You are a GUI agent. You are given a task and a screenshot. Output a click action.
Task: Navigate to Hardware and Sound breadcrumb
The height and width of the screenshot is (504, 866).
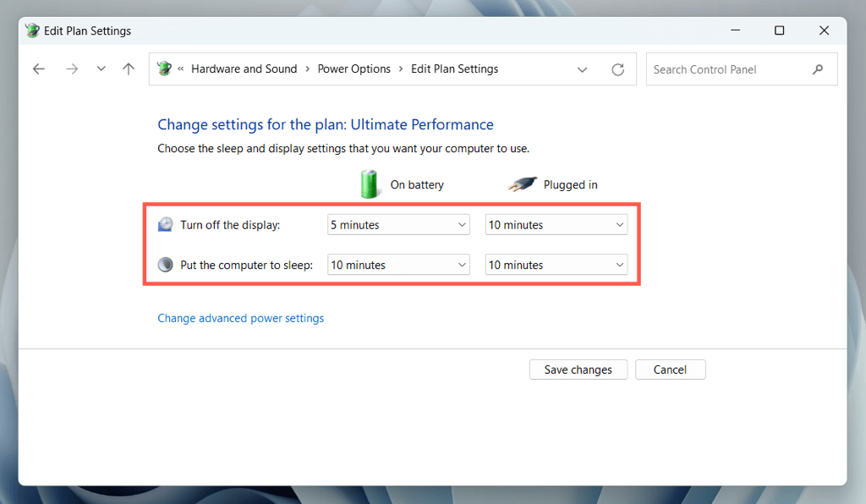pyautogui.click(x=244, y=69)
